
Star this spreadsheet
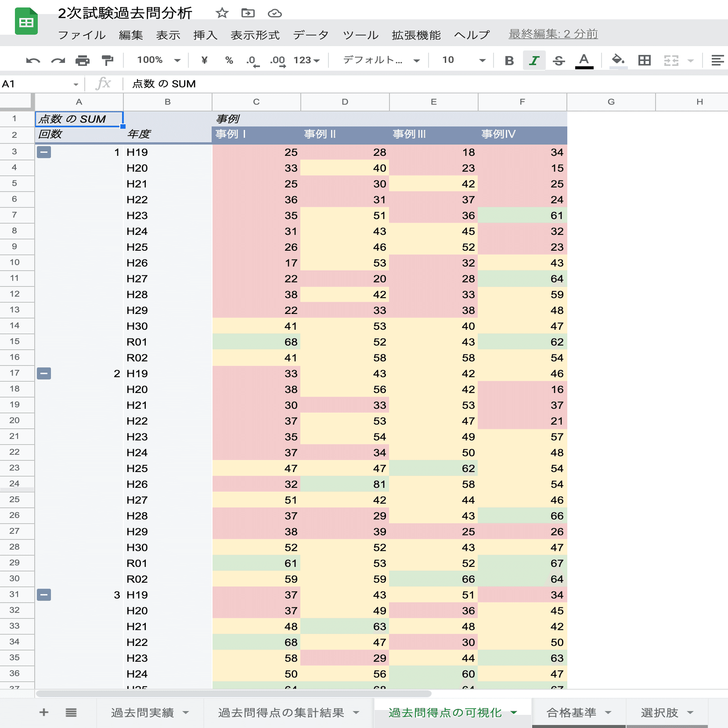click(x=222, y=13)
